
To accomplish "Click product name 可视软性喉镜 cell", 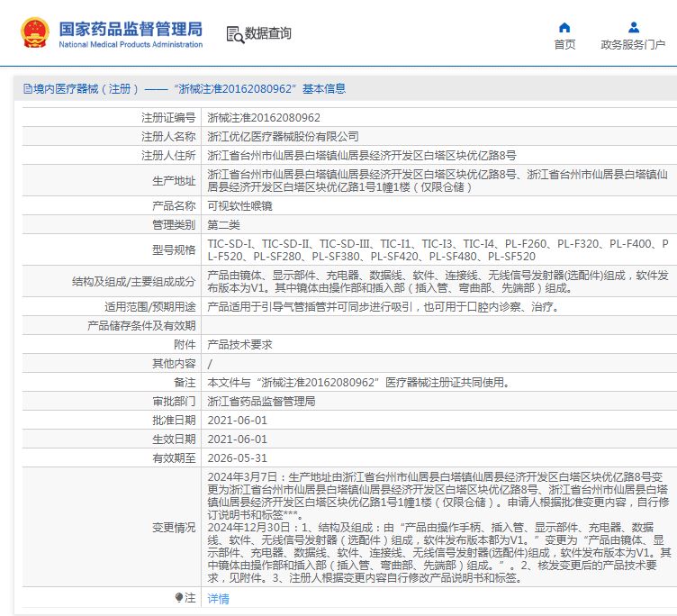I will (239, 205).
